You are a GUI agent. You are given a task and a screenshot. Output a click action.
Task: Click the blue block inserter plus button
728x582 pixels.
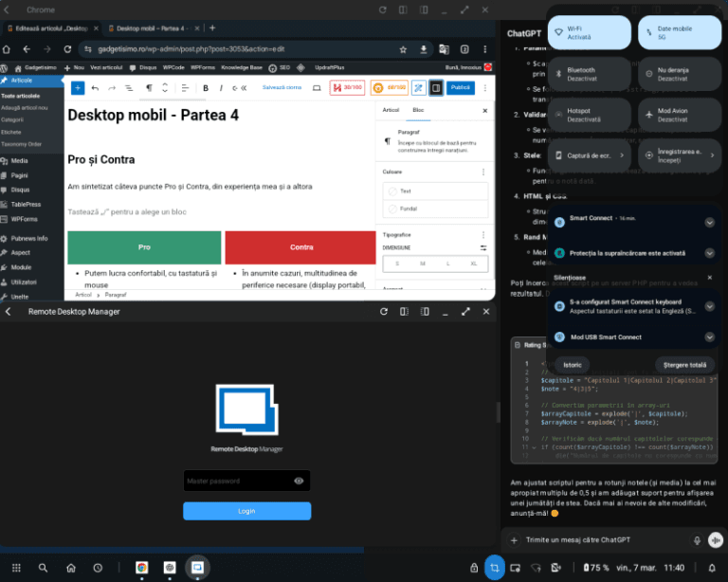click(78, 87)
